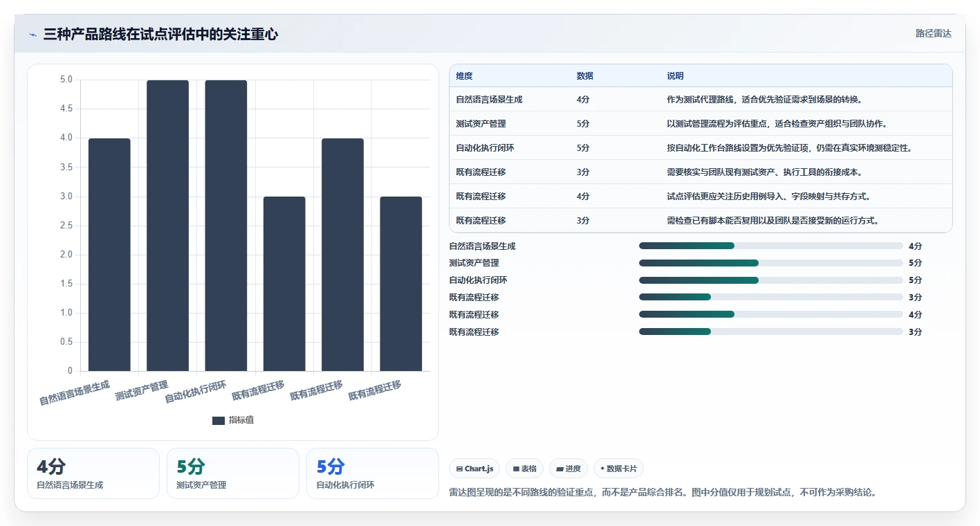Open the 4分 自然语言场景生成 data card
The width and height of the screenshot is (980, 526).
coord(93,473)
